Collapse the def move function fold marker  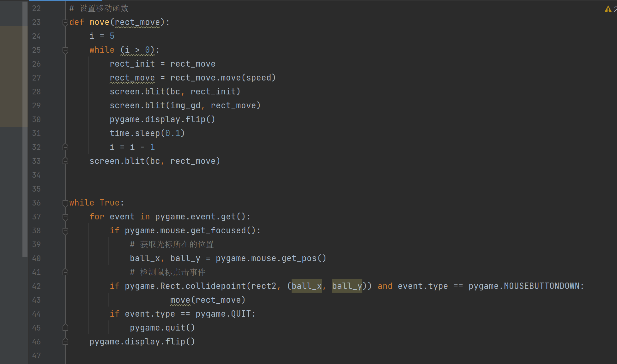pos(65,22)
